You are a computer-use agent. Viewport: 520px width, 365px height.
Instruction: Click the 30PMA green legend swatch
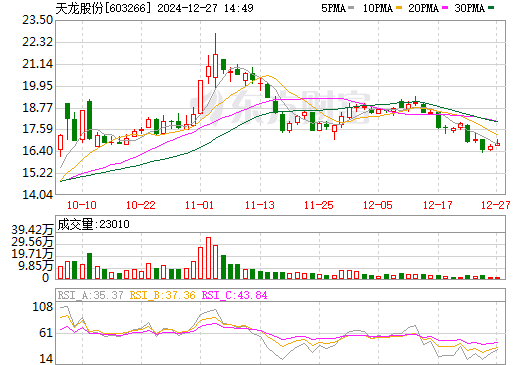pos(491,8)
